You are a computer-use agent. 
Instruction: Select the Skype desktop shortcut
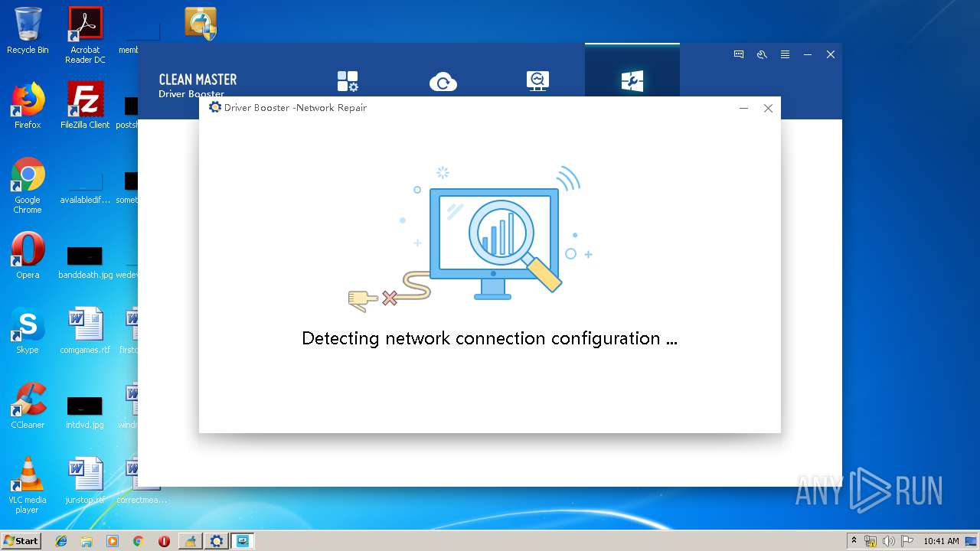click(28, 331)
